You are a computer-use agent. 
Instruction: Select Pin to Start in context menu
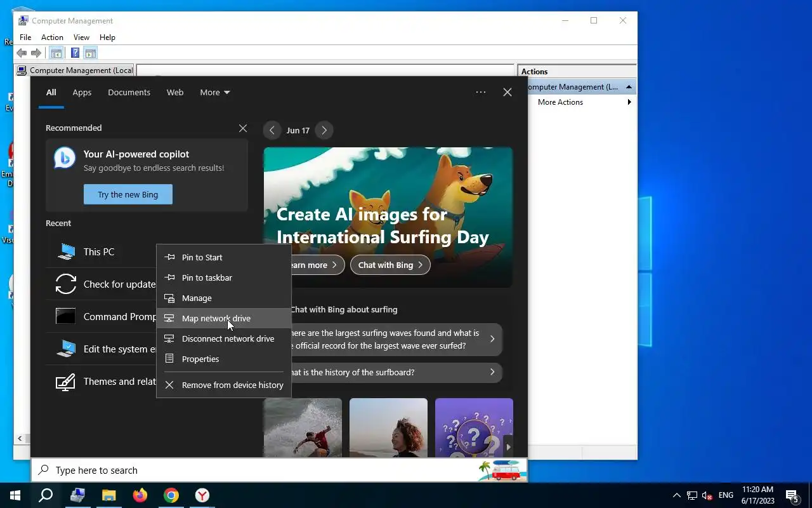[223, 257]
